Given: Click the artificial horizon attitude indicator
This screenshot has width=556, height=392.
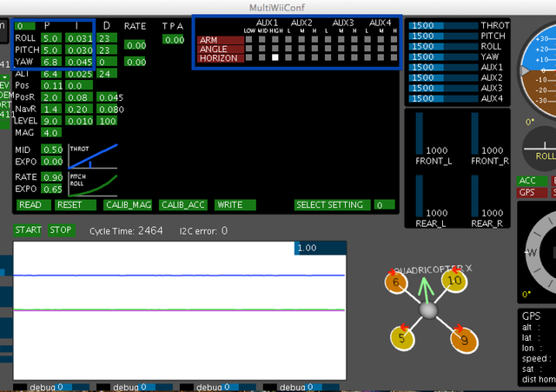Looking at the screenshot, I should click(539, 70).
